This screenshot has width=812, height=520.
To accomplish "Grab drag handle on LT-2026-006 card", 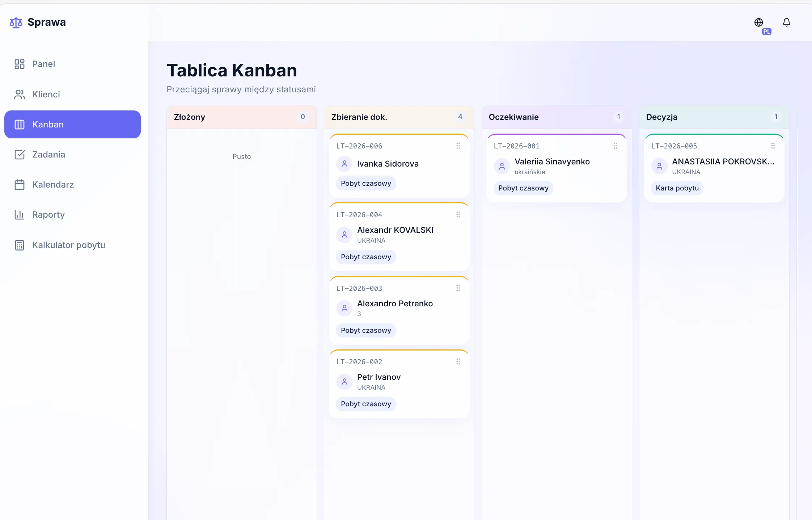I will pos(458,146).
